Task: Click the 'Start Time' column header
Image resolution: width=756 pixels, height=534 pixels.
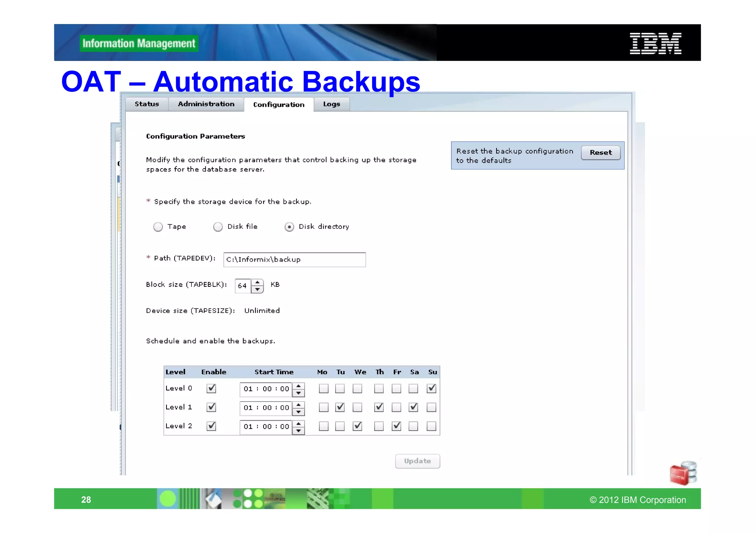Action: pyautogui.click(x=274, y=372)
